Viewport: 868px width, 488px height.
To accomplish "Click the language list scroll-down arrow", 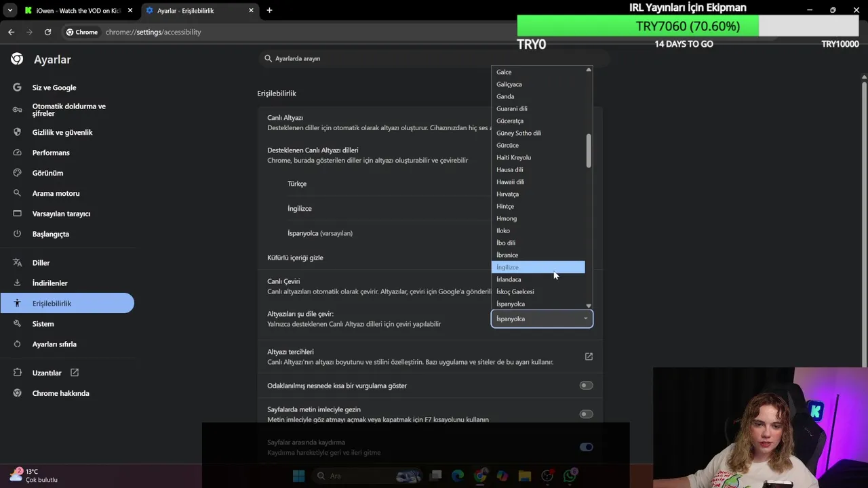I will [589, 306].
